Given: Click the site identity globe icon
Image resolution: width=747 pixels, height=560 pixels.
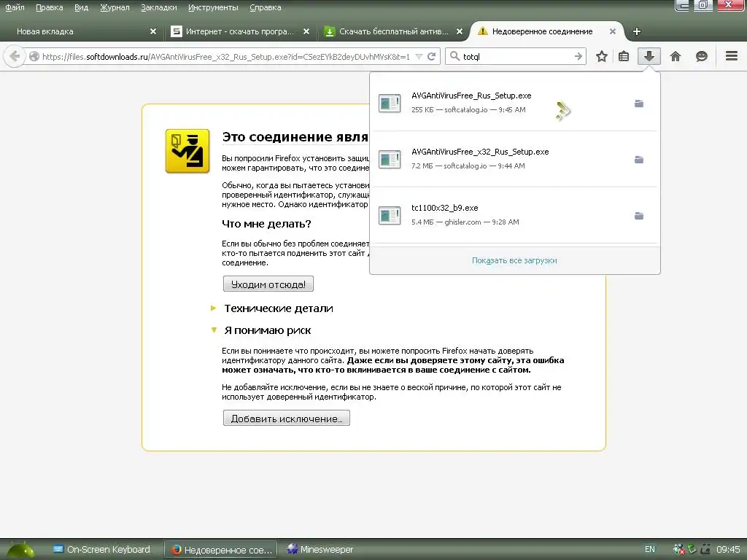Looking at the screenshot, I should click(x=34, y=57).
